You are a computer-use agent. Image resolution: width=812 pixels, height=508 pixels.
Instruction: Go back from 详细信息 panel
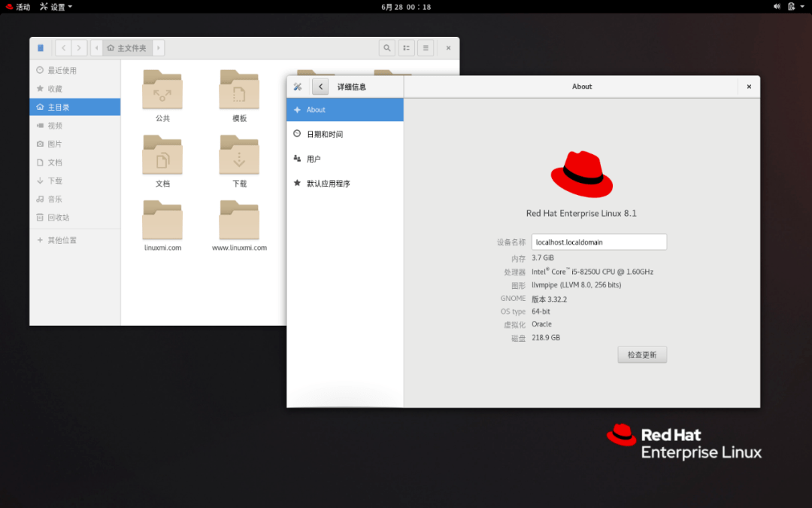tap(320, 87)
